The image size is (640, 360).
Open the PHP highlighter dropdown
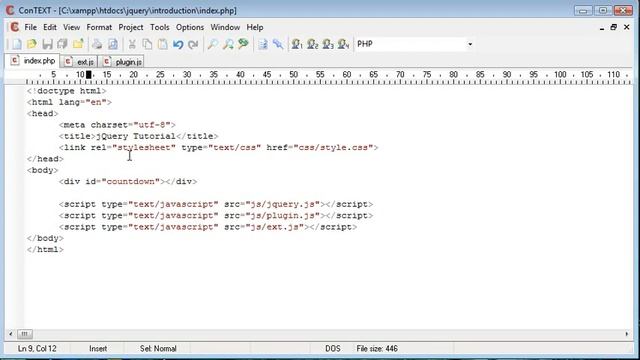pos(470,44)
